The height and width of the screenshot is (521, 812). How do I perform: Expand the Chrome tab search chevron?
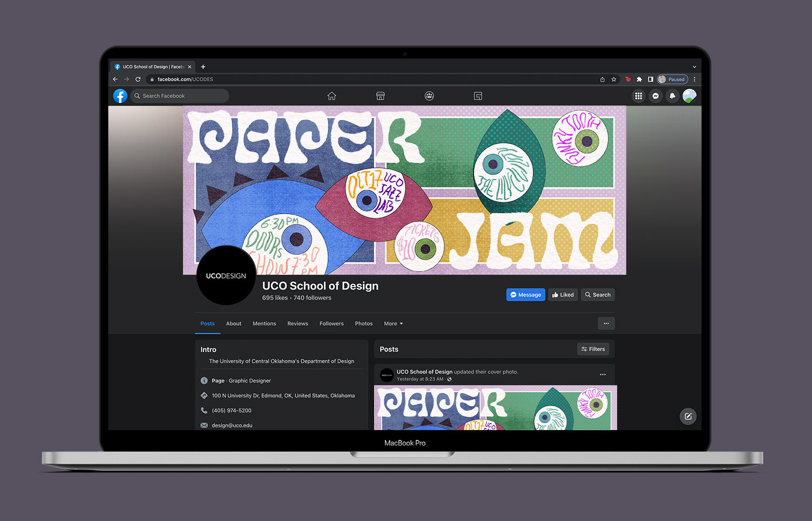pyautogui.click(x=695, y=67)
